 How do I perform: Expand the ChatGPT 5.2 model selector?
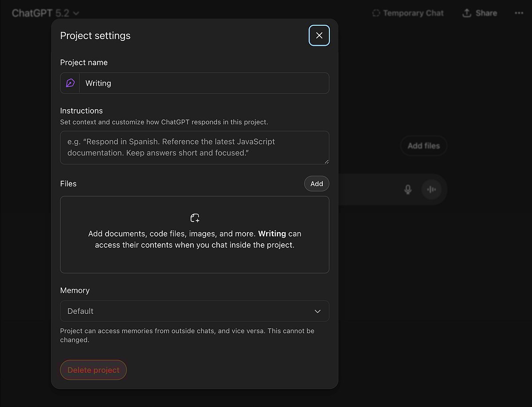click(x=46, y=13)
